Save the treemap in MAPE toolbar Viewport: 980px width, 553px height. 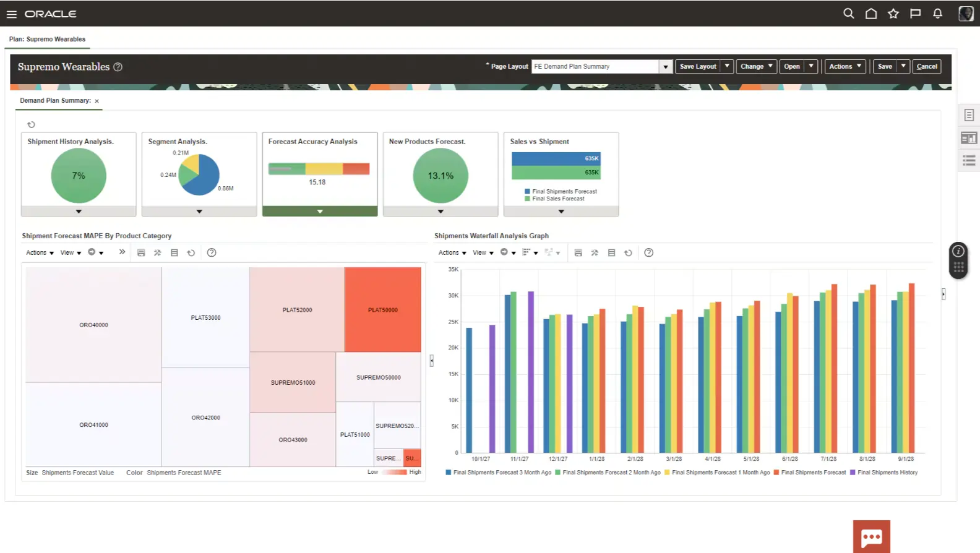pos(141,252)
